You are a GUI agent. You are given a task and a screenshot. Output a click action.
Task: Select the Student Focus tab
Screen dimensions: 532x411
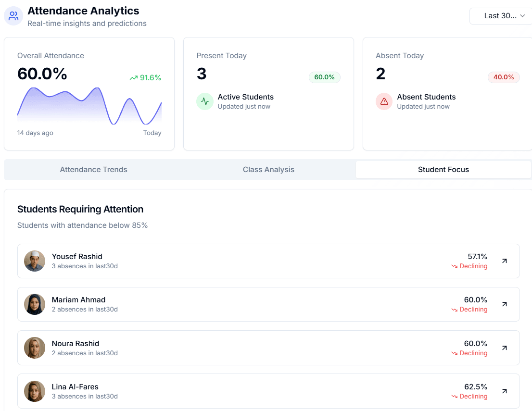[x=443, y=170]
